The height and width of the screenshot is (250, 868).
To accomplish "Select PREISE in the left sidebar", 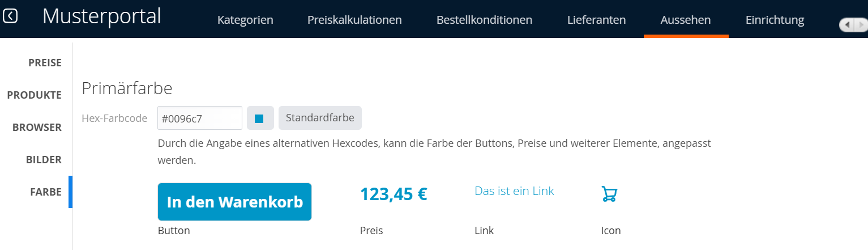I will click(x=45, y=63).
